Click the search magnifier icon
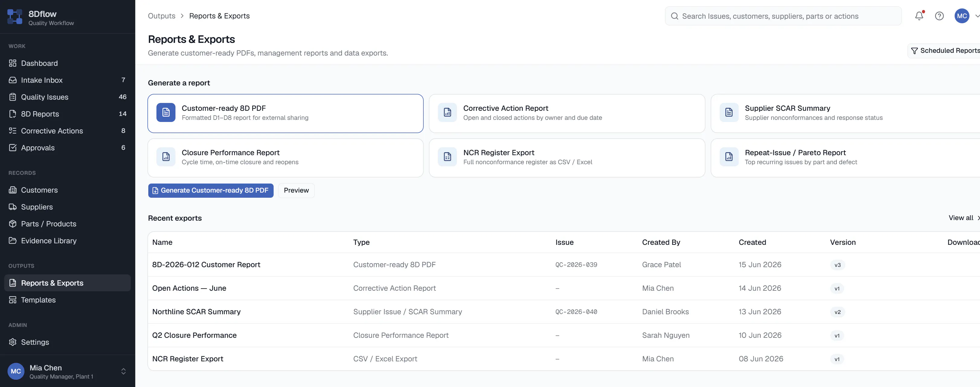980x387 pixels. click(x=674, y=16)
